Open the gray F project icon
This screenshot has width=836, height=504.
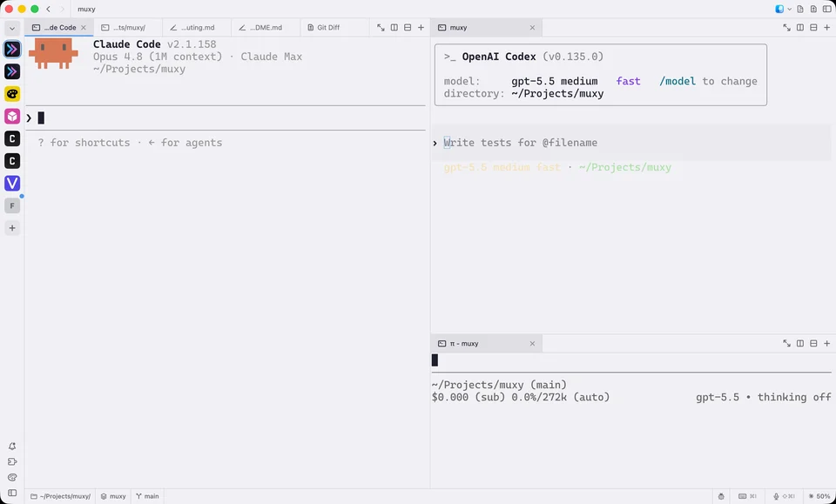click(x=12, y=205)
